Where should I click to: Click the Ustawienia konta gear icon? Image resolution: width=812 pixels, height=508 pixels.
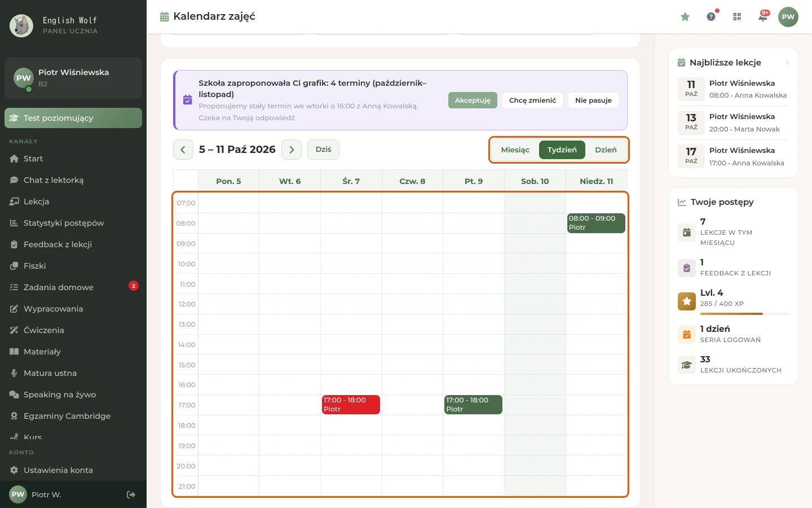14,470
